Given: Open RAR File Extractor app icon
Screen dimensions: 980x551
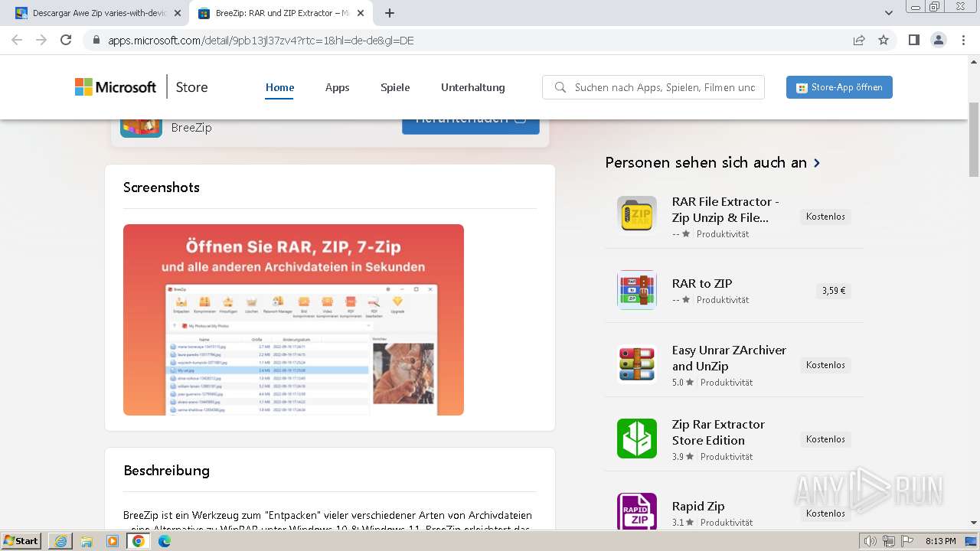Looking at the screenshot, I should point(637,217).
